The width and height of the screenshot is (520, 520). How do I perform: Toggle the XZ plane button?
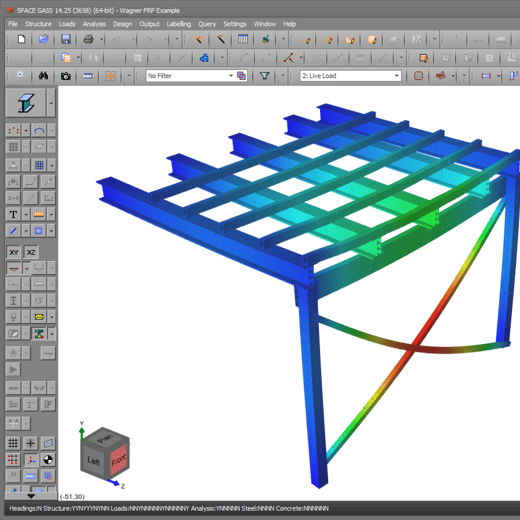point(31,252)
